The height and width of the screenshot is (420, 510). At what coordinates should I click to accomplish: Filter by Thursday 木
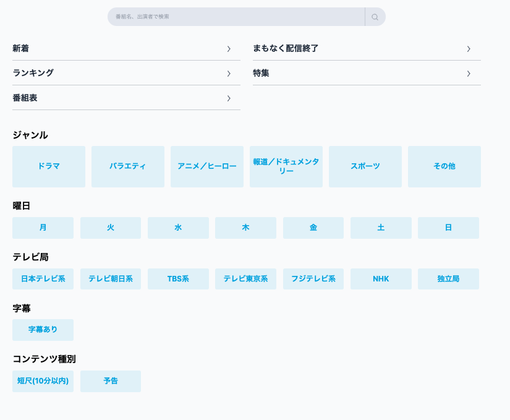245,228
